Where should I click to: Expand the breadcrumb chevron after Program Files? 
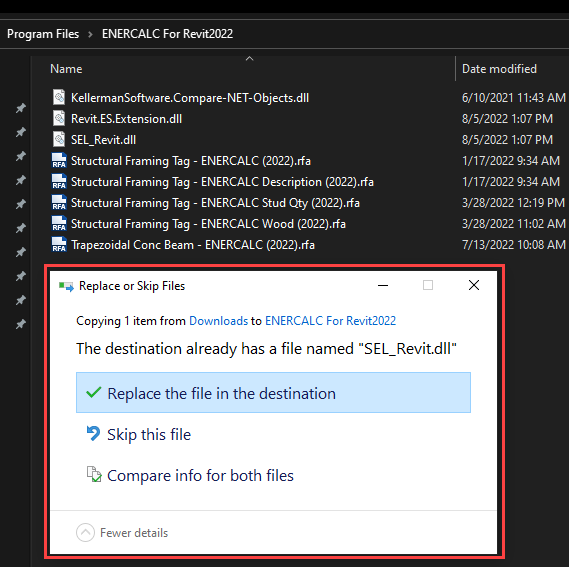tap(90, 34)
